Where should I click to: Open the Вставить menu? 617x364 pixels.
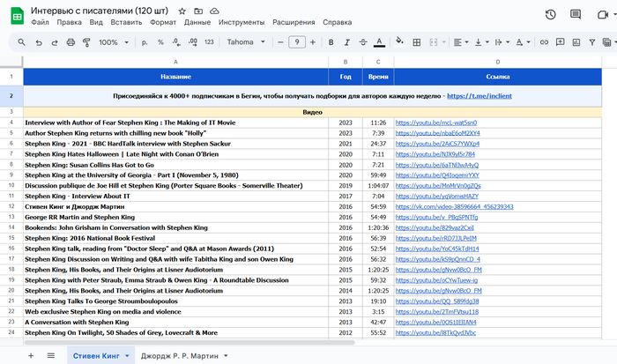tap(127, 21)
